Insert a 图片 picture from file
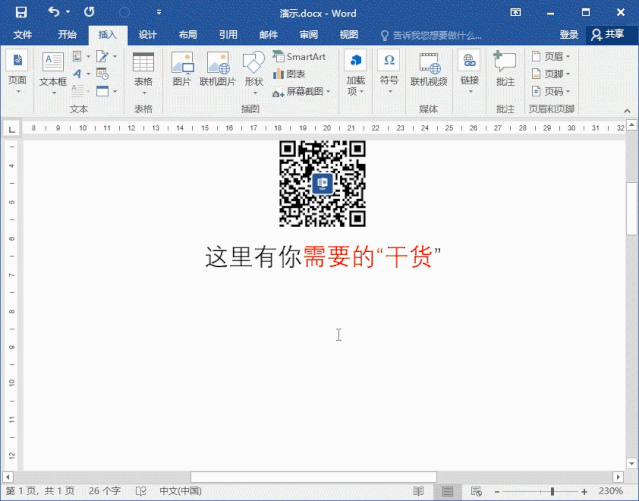The height and width of the screenshot is (501, 639). [182, 69]
